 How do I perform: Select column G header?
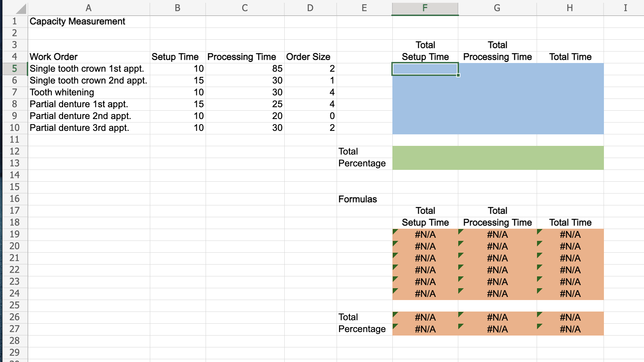click(x=497, y=8)
